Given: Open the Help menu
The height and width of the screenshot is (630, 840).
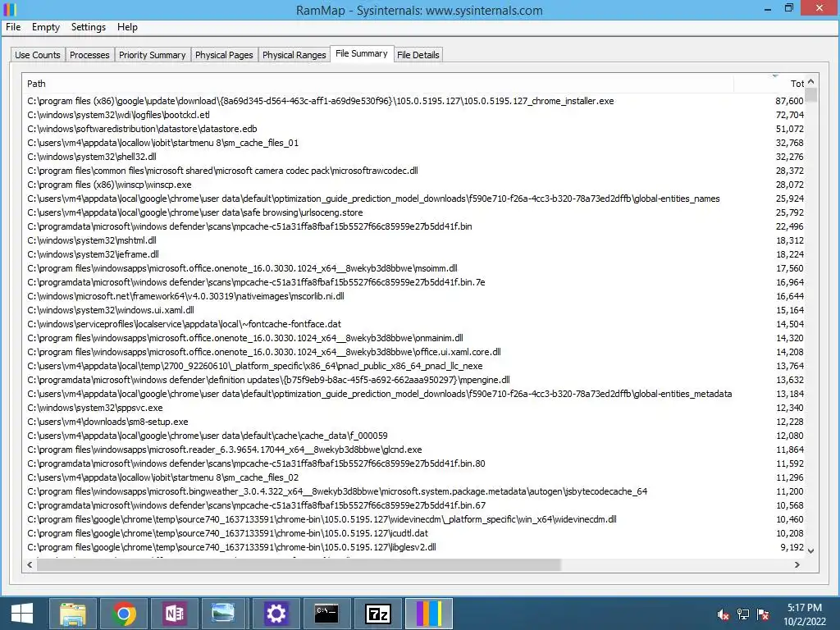Looking at the screenshot, I should (127, 27).
